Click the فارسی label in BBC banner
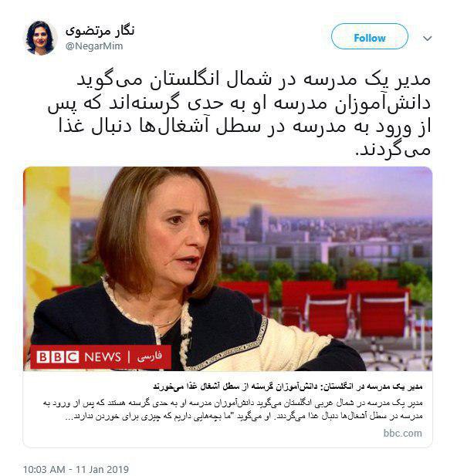Image resolution: width=457 pixels, height=476 pixels. 149,356
